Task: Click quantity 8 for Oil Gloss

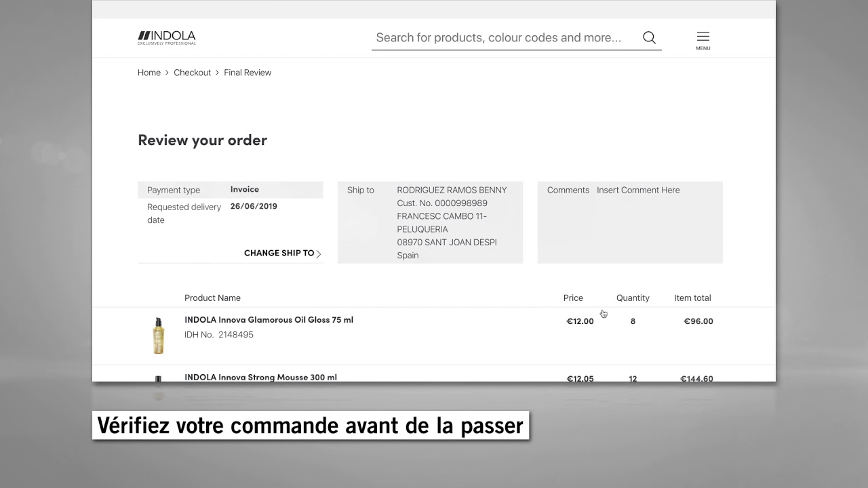Action: tap(633, 321)
